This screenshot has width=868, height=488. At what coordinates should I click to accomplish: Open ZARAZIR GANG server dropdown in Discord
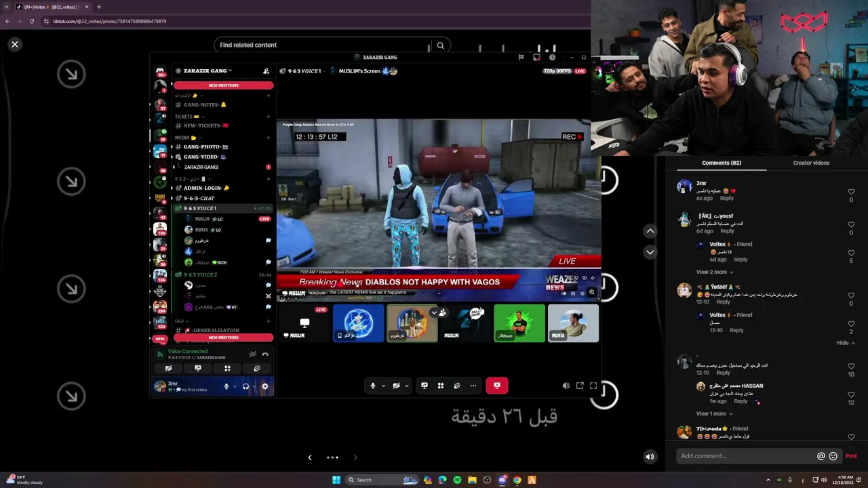pyautogui.click(x=208, y=70)
